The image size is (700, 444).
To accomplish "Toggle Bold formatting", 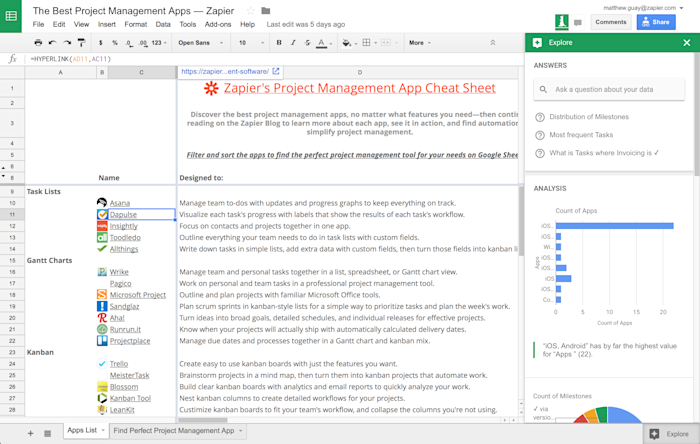I will [279, 43].
